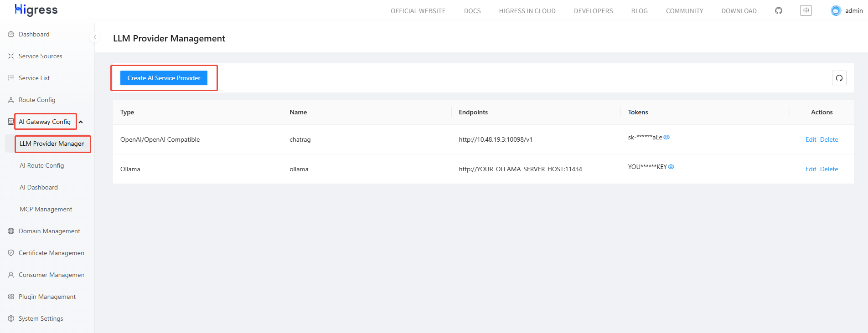The width and height of the screenshot is (868, 333).
Task: Click the Higress logo
Action: (x=36, y=10)
